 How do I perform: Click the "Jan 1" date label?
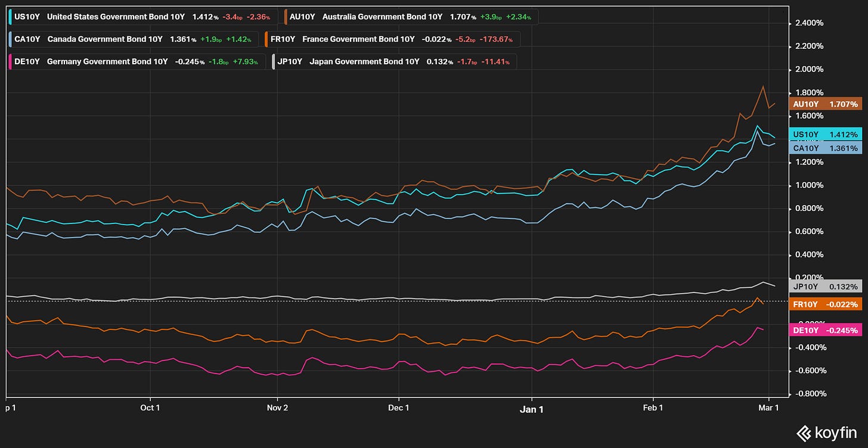tap(532, 409)
